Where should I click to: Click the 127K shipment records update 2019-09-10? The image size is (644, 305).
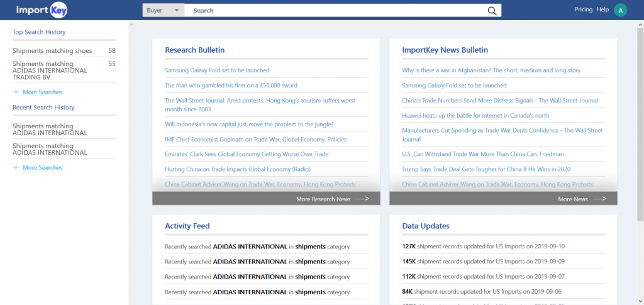484,247
